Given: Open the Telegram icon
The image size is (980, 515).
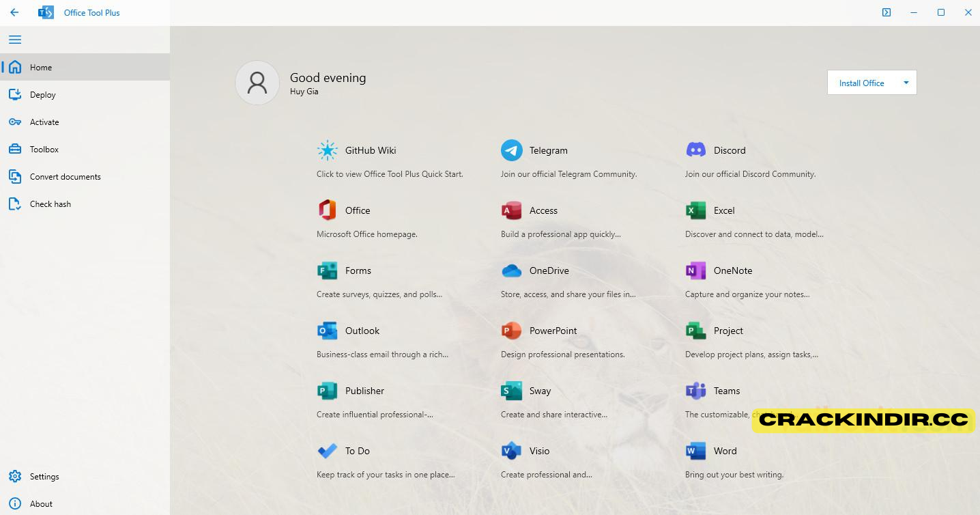Looking at the screenshot, I should tap(512, 150).
